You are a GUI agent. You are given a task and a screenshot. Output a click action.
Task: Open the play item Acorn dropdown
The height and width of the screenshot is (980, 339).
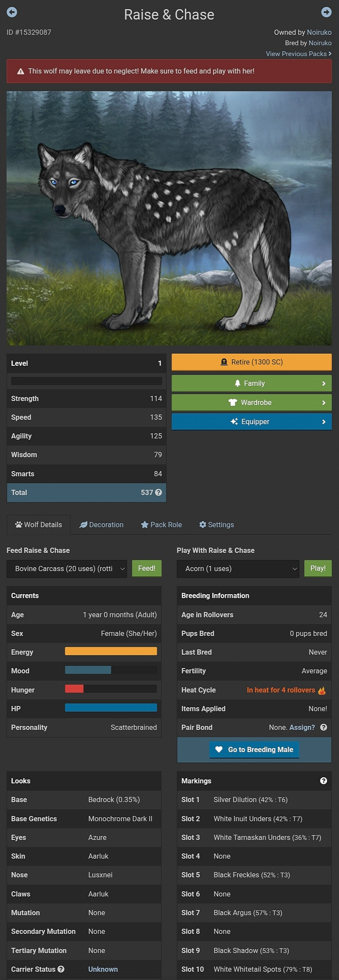[238, 569]
